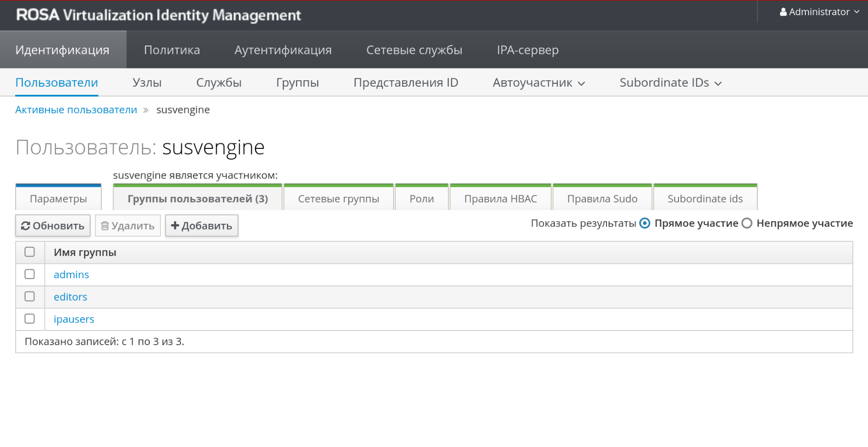Image resolution: width=868 pixels, height=447 pixels.
Task: Click the Administrator user icon
Action: click(783, 12)
